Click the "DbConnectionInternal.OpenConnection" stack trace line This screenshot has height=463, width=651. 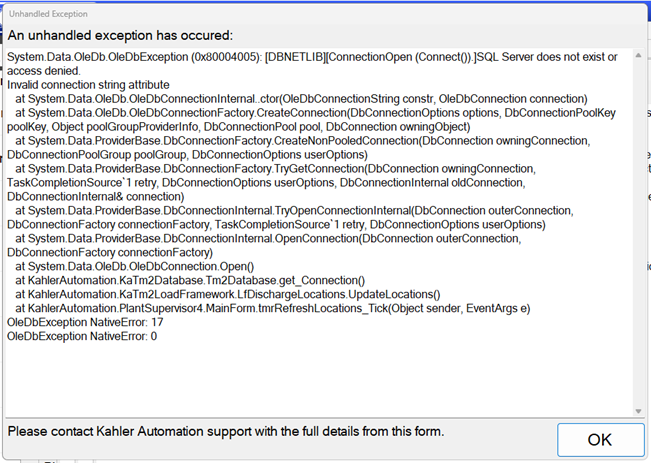pos(300,239)
